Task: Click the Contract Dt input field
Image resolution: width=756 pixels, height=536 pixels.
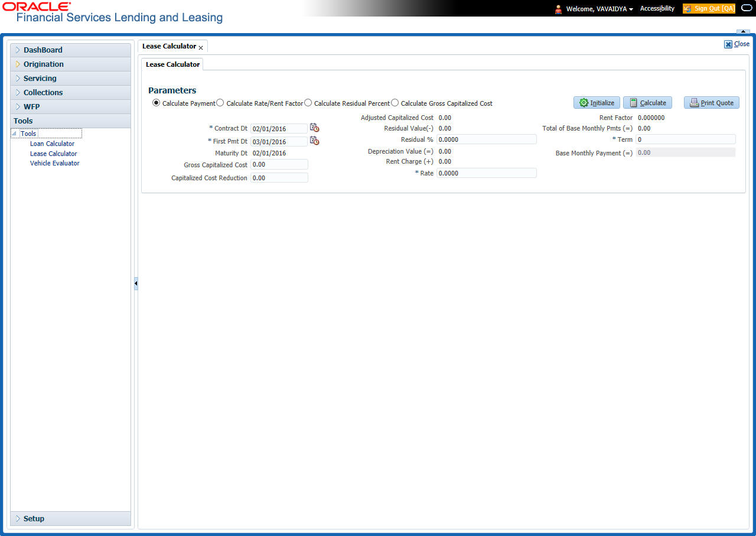Action: [x=279, y=128]
